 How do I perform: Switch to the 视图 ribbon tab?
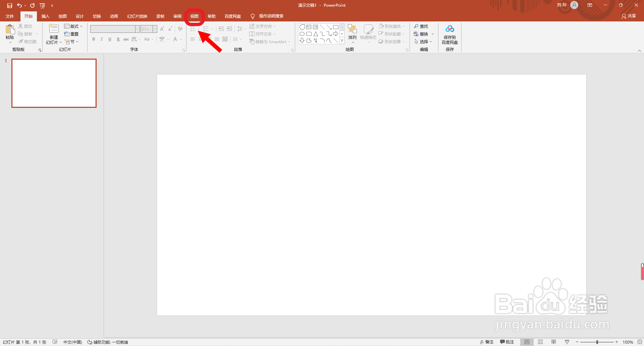pos(194,16)
